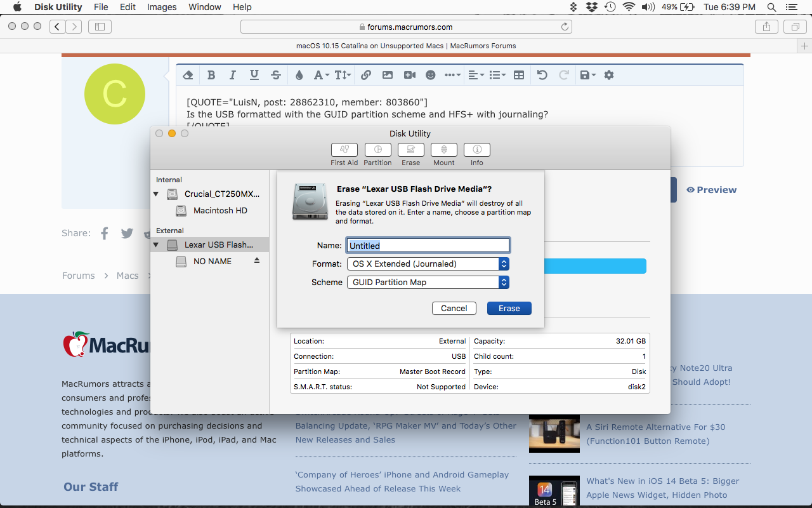
Task: Open Spotlight search in menu bar
Action: pyautogui.click(x=771, y=7)
